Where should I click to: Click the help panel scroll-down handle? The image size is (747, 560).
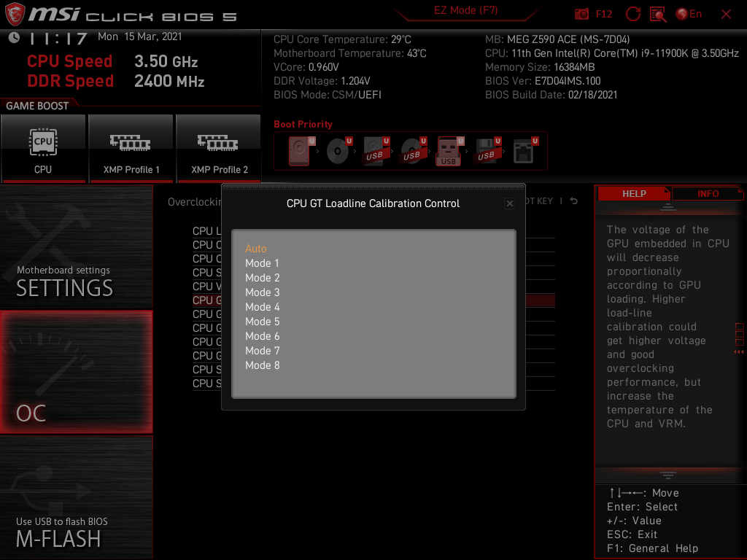[x=668, y=475]
